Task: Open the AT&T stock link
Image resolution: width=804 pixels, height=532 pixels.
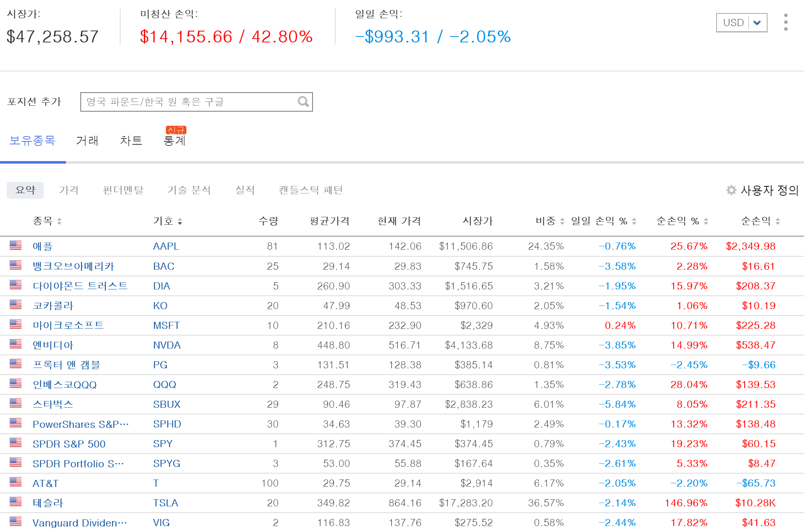Action: [45, 483]
